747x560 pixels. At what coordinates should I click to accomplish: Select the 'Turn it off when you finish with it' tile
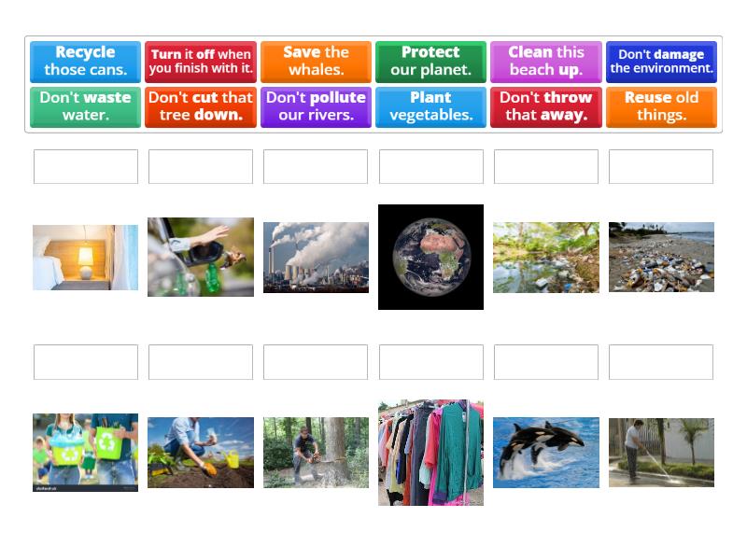coord(200,61)
